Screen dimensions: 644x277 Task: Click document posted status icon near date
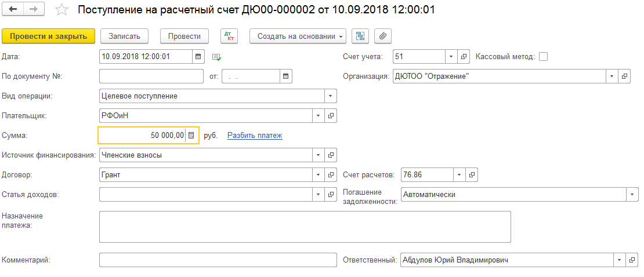click(216, 57)
